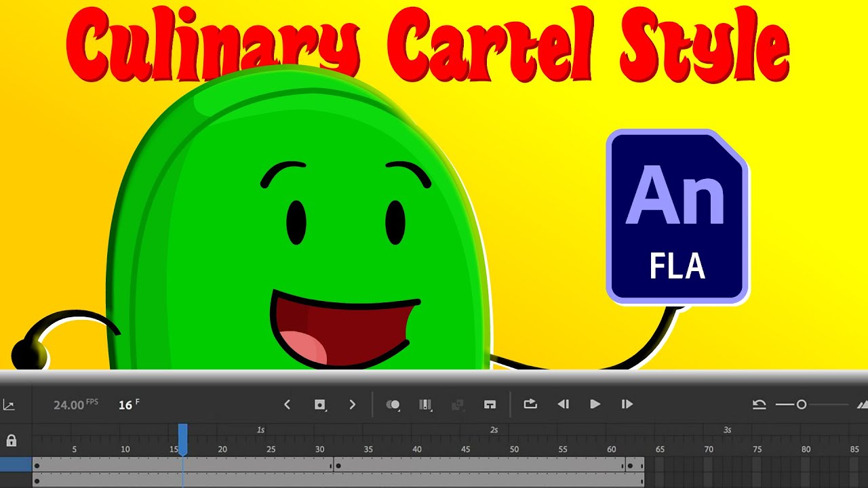Reset timeline zoom to default
The height and width of the screenshot is (488, 868).
point(759,405)
